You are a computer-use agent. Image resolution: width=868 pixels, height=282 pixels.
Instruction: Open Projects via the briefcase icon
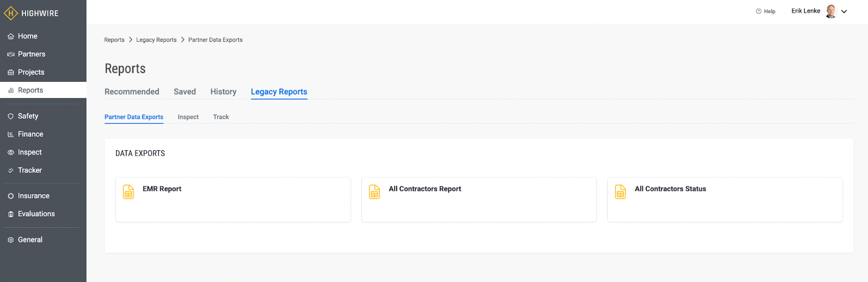point(11,72)
